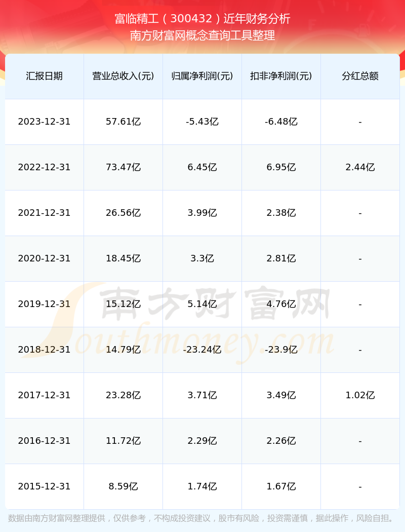This screenshot has width=405, height=532.
Task: Select the 1.02亿 dividend cell
Action: coord(360,395)
